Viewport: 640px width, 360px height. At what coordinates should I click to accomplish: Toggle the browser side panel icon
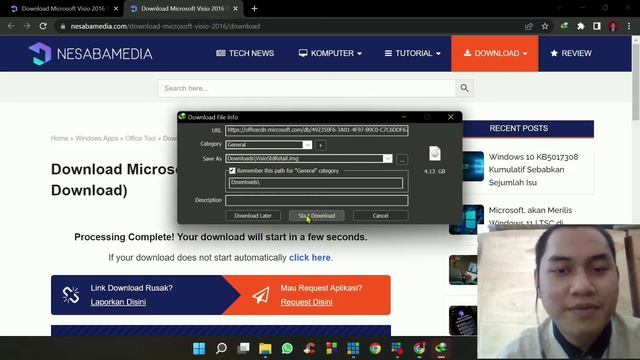point(597,26)
